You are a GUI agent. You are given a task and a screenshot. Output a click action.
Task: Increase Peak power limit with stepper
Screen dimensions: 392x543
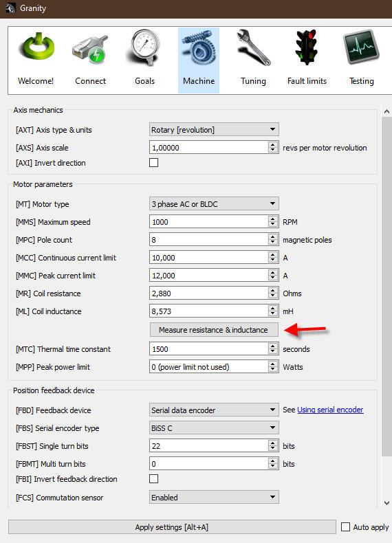click(273, 364)
